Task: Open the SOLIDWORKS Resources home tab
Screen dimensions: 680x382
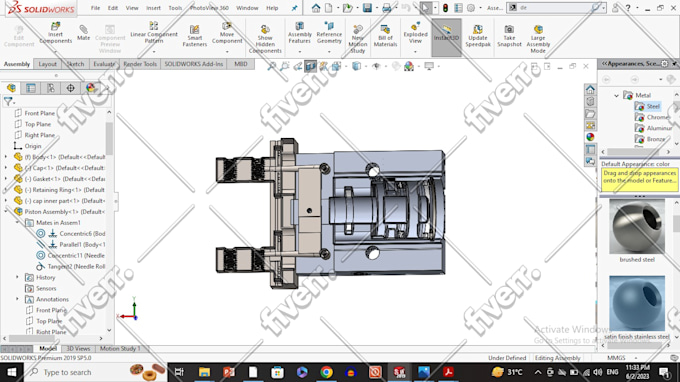Action: [x=590, y=89]
